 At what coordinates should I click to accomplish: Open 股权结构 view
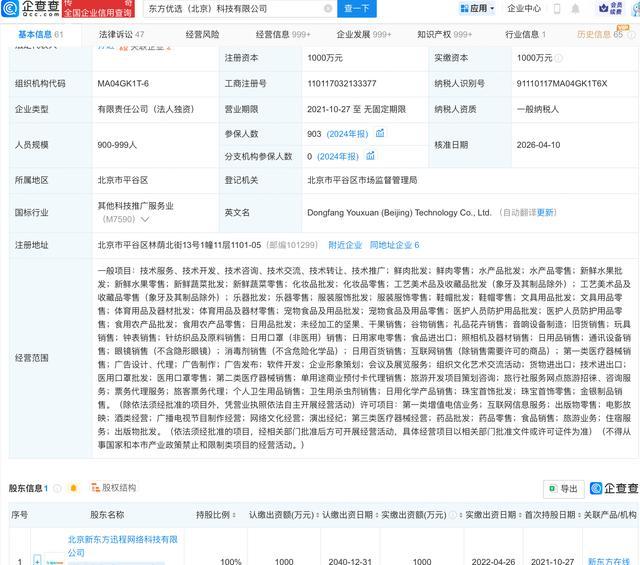point(114,488)
